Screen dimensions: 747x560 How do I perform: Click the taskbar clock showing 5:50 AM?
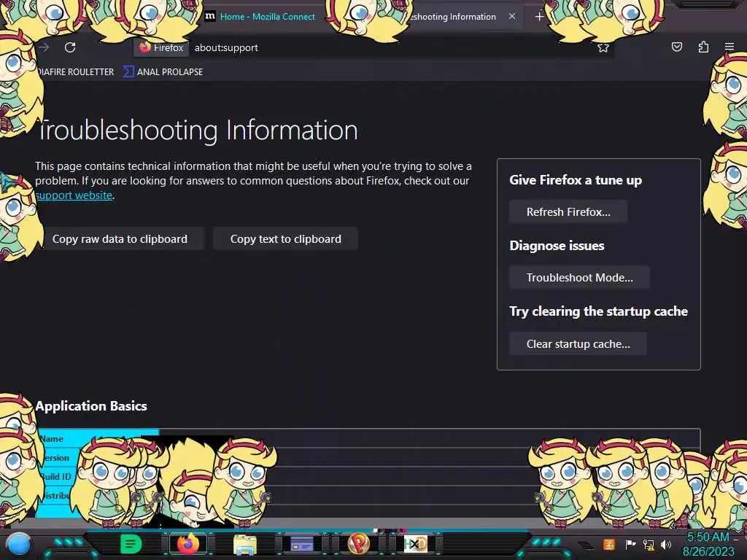pos(708,544)
